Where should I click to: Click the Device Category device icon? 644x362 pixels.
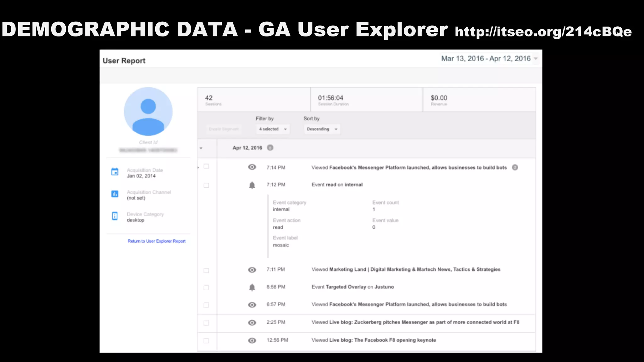115,216
